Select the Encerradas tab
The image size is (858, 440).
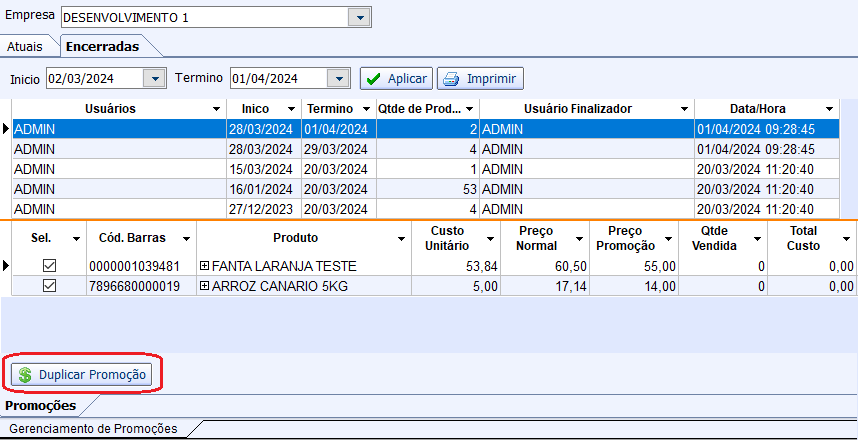tap(101, 46)
